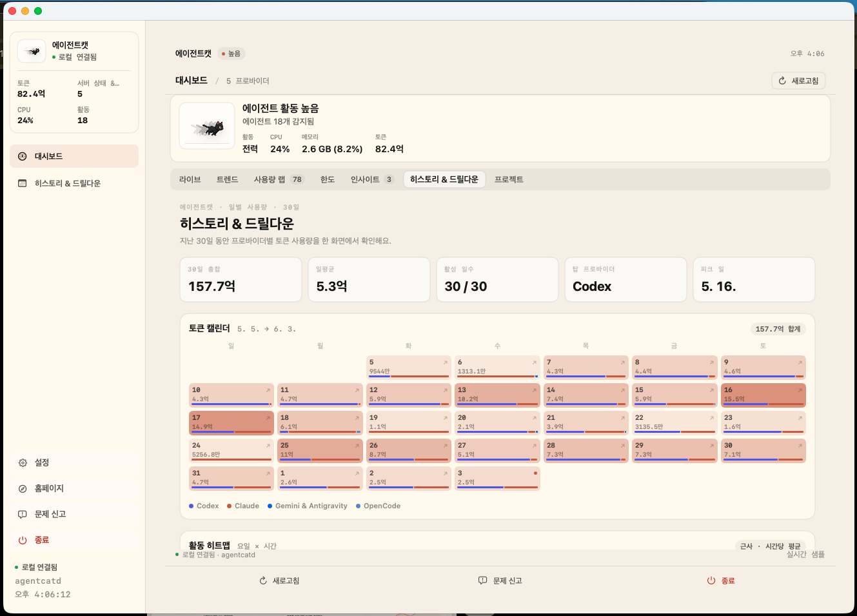Click the arrow icon on calendar day 22
The image size is (857, 616).
click(712, 418)
